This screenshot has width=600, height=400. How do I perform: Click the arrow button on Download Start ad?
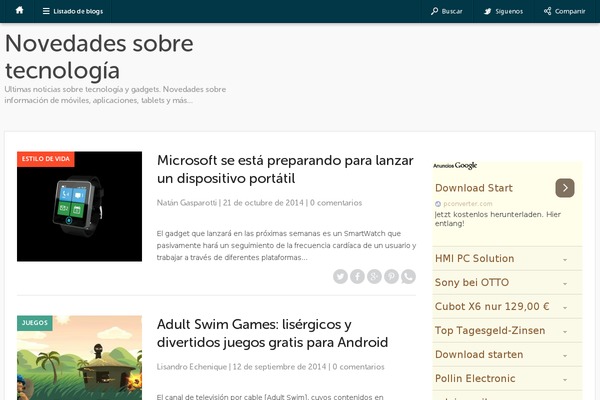[565, 188]
